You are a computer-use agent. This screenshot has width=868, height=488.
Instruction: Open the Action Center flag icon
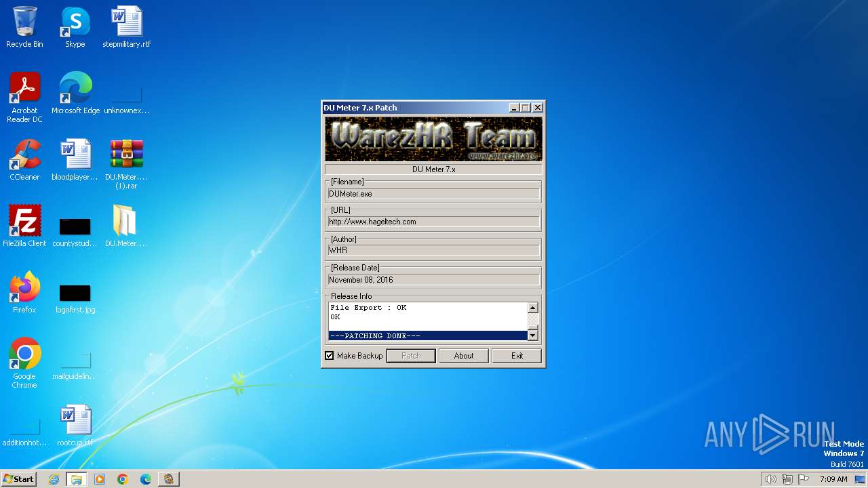tap(804, 479)
